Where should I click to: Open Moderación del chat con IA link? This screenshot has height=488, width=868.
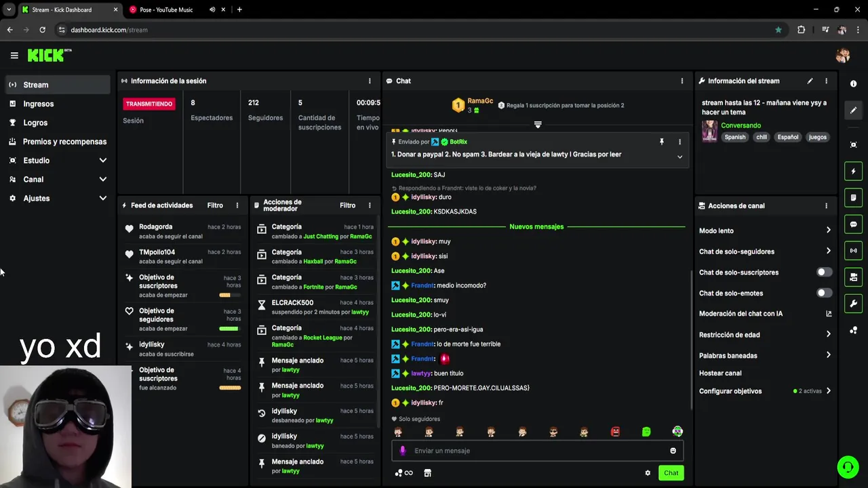point(766,314)
